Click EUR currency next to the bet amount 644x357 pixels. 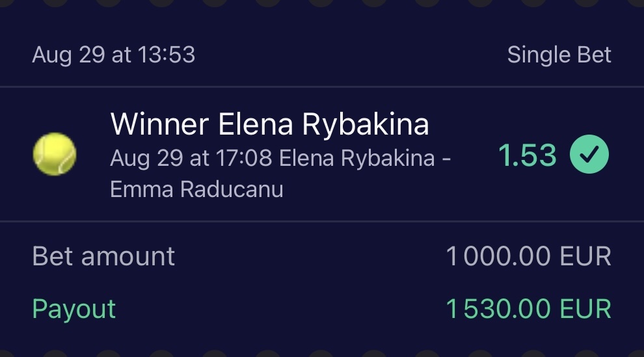(x=585, y=257)
